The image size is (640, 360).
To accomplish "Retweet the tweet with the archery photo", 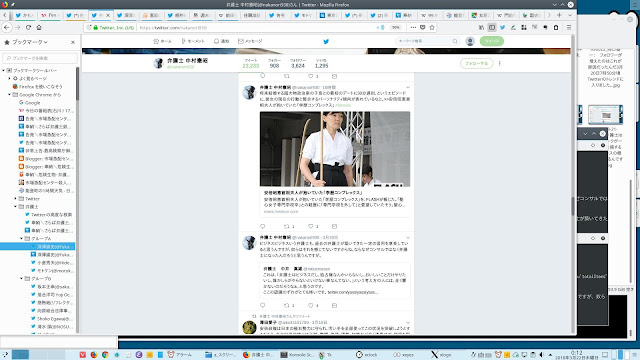I will (287, 226).
